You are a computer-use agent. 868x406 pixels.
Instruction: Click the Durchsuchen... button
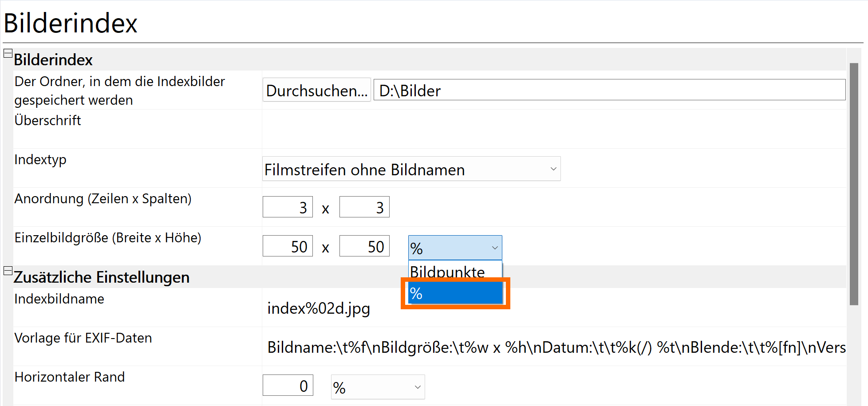[316, 90]
